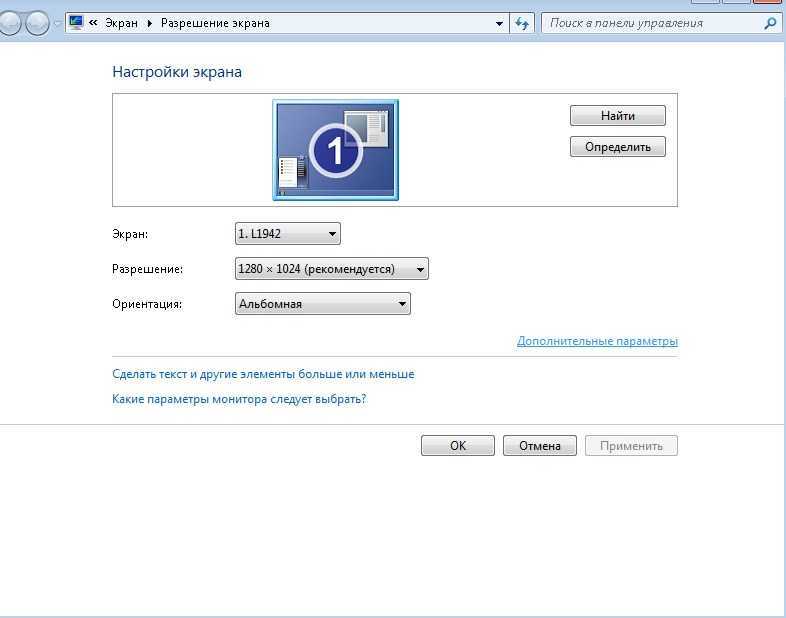
Task: Click the forward navigation arrow button
Action: click(38, 23)
